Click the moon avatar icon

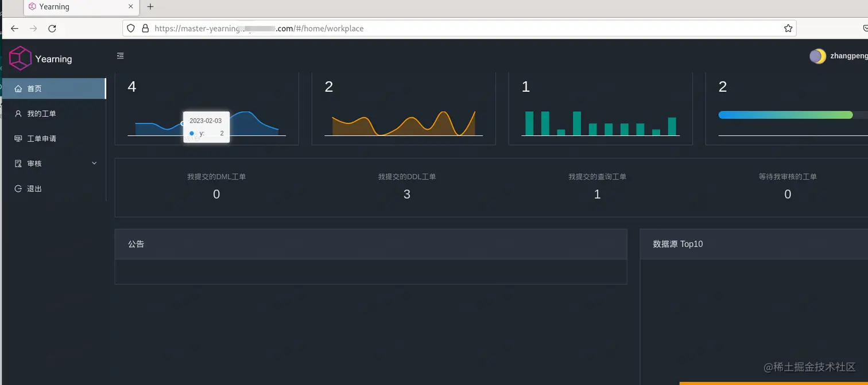(x=817, y=56)
